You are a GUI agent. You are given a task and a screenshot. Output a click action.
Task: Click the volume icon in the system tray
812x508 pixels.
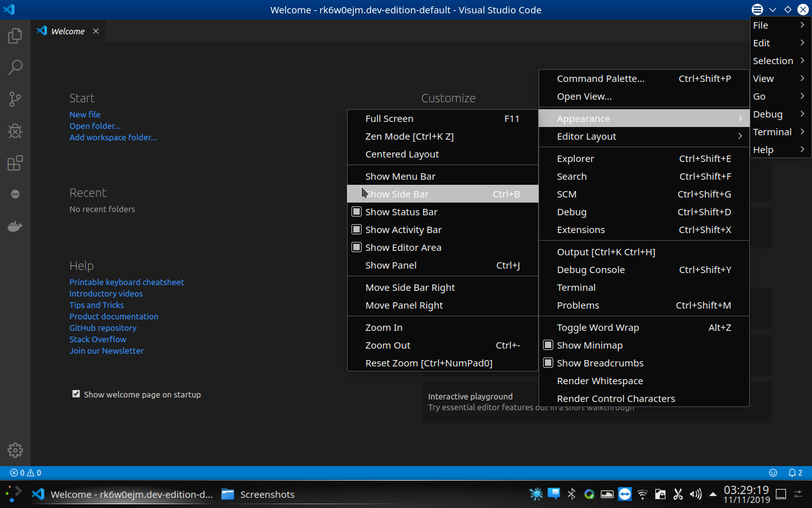pyautogui.click(x=695, y=494)
